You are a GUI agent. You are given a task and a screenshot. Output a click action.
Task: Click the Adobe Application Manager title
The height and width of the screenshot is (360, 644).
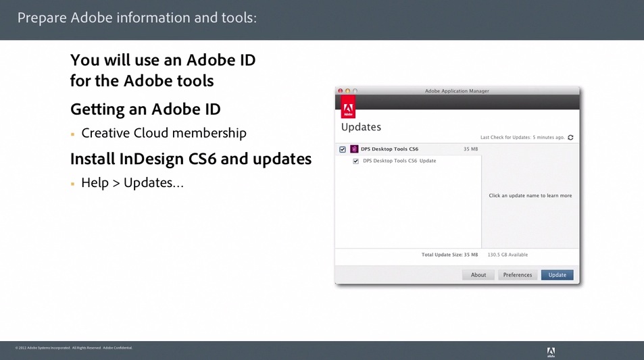tap(457, 91)
